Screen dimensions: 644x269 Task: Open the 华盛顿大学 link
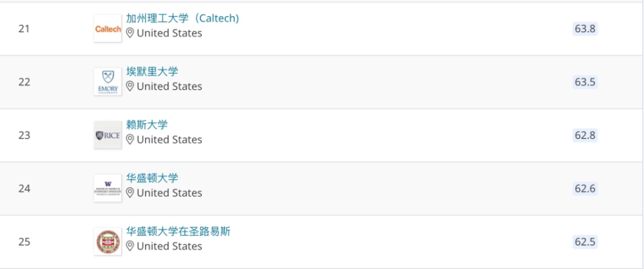pyautogui.click(x=153, y=178)
